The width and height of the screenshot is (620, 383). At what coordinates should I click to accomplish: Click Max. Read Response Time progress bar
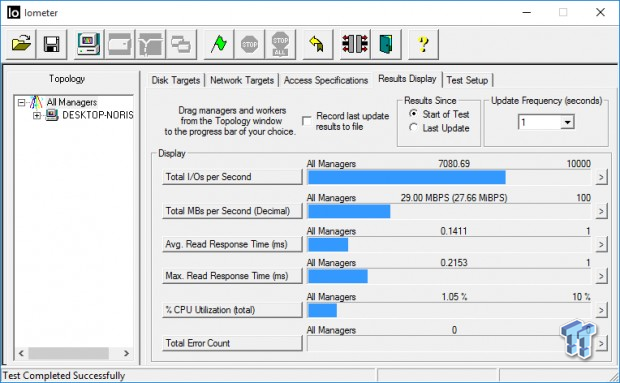[x=449, y=276]
